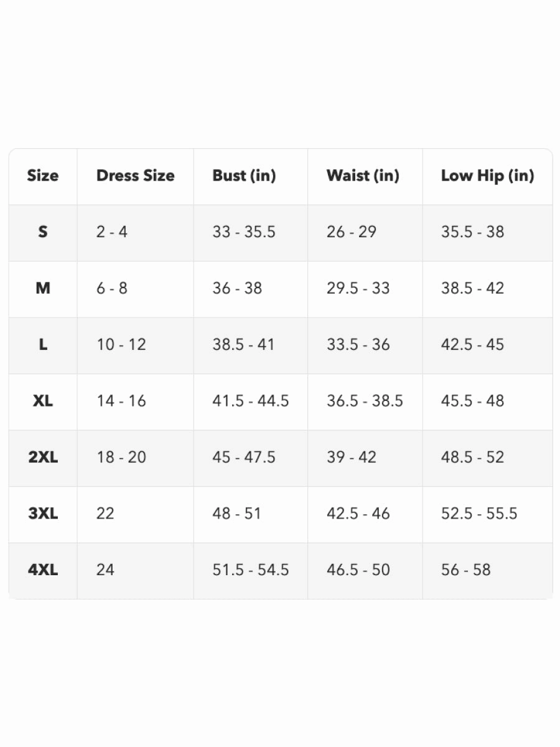
Task: Click the Bust (in) column header
Action: pos(244,176)
